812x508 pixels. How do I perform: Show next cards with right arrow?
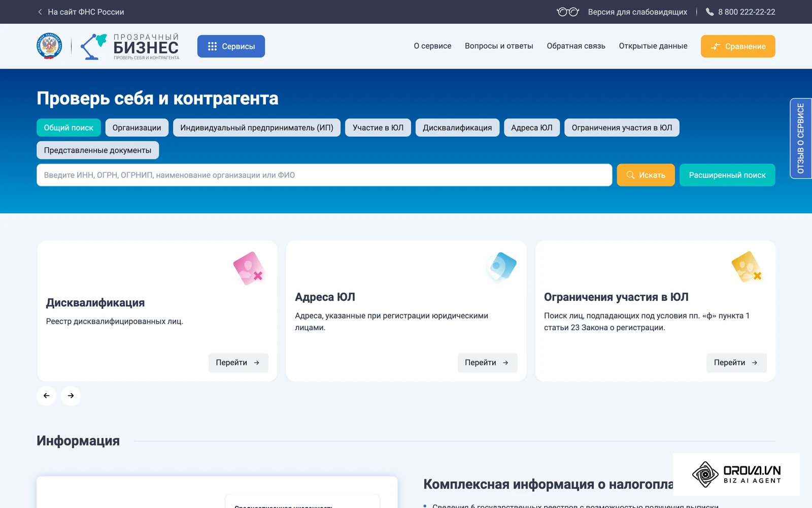71,396
